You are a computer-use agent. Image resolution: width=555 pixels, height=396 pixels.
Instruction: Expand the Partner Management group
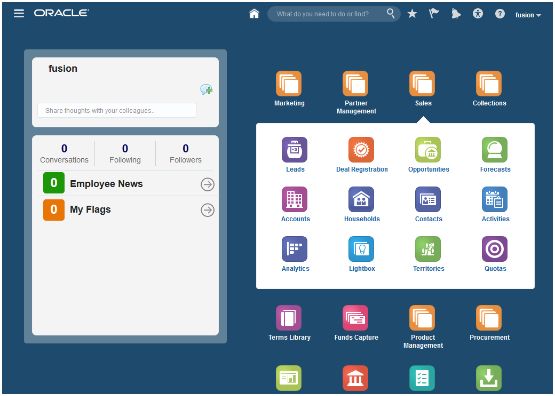click(x=355, y=84)
